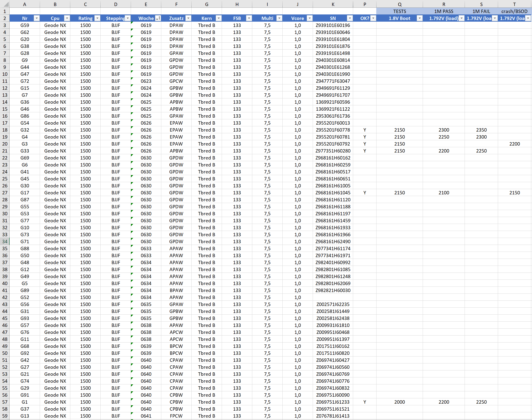
Task: Click serial number Z982821H60030
Action: (333, 290)
